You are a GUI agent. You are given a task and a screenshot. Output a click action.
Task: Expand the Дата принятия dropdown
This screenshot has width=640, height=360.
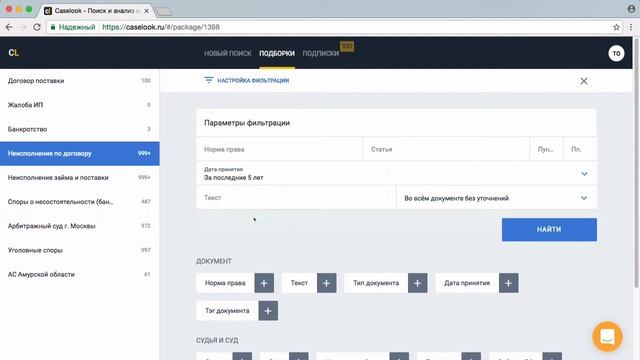click(x=584, y=174)
